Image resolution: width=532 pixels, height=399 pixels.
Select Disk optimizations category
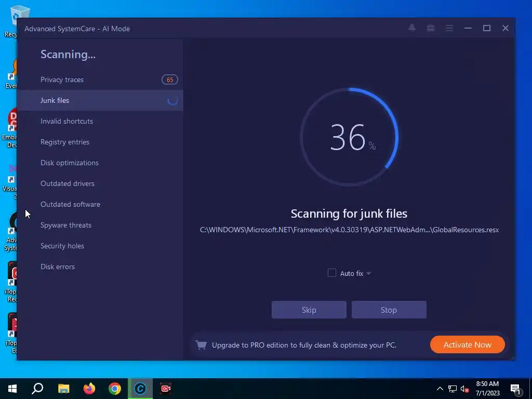[x=100, y=163]
